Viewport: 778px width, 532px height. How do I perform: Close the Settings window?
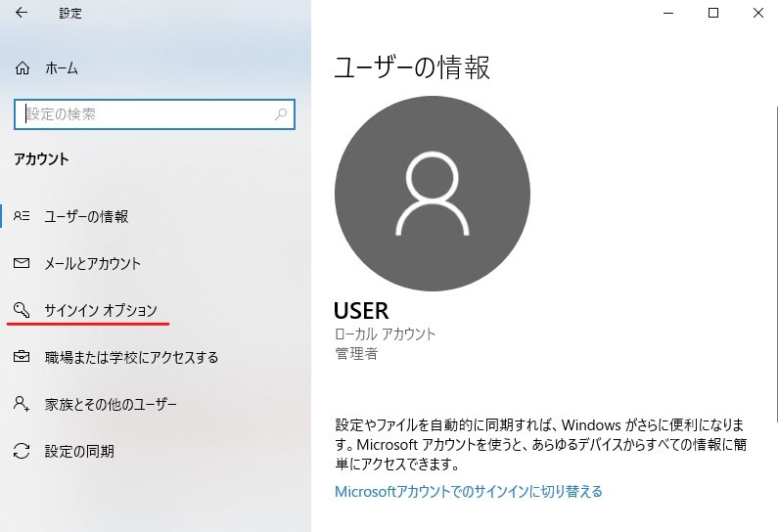[758, 13]
